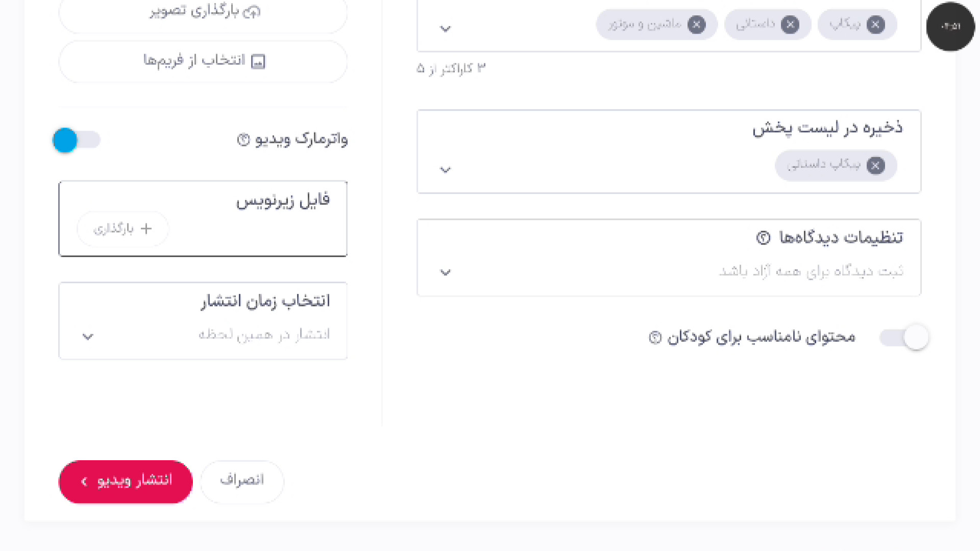This screenshot has width=980, height=551.
Task: Click help icon beside محتوای نامناسب برای کودکان
Action: [x=655, y=337]
